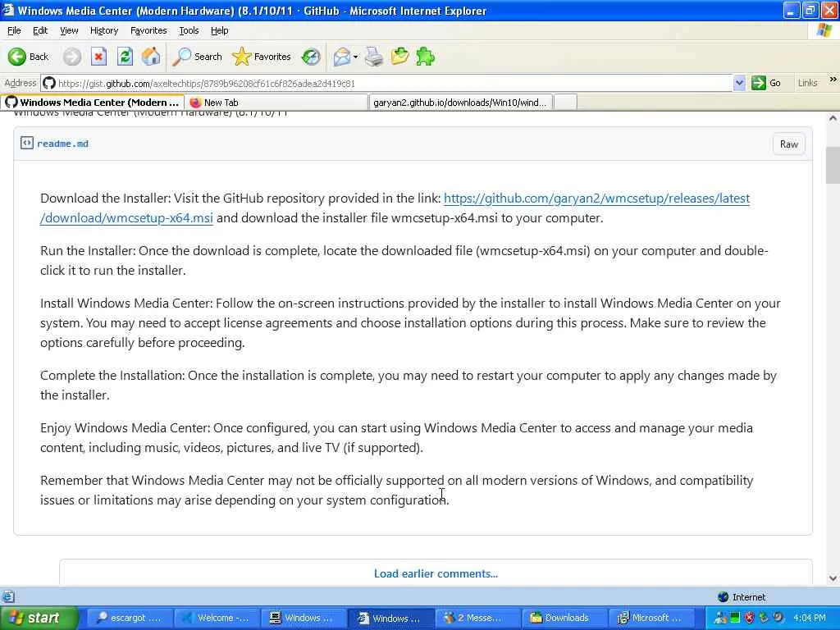Click the paragraph starting Enjoy Windows Media Center
840x630 pixels.
[x=396, y=438]
